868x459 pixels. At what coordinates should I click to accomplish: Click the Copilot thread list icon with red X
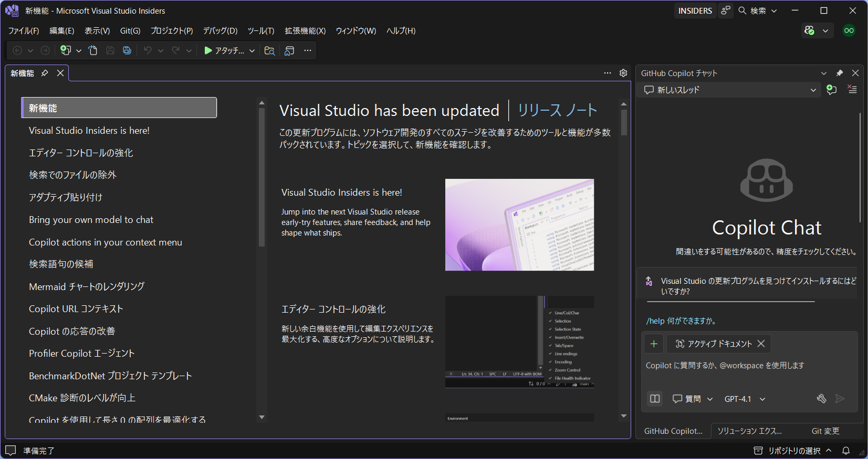coord(852,90)
